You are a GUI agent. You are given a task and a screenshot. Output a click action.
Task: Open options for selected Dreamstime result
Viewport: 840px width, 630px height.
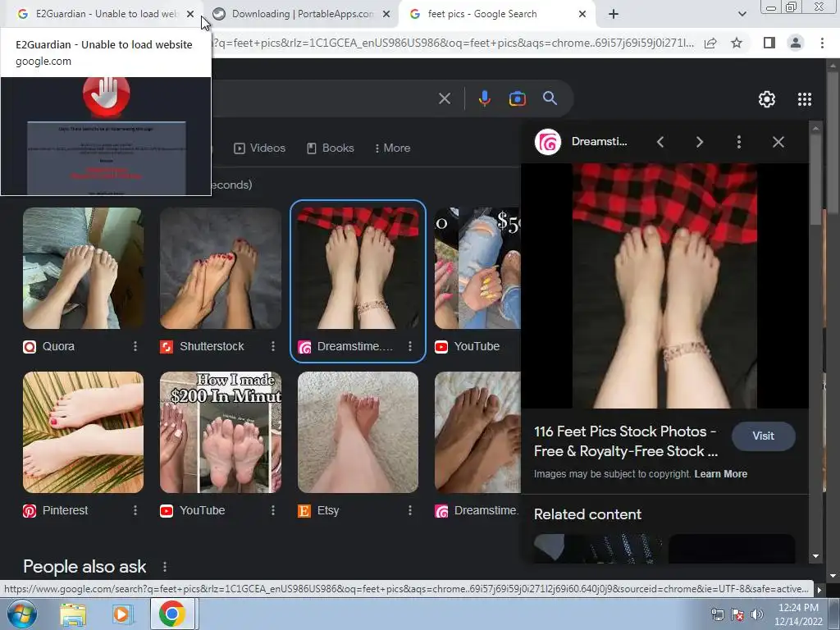410,347
